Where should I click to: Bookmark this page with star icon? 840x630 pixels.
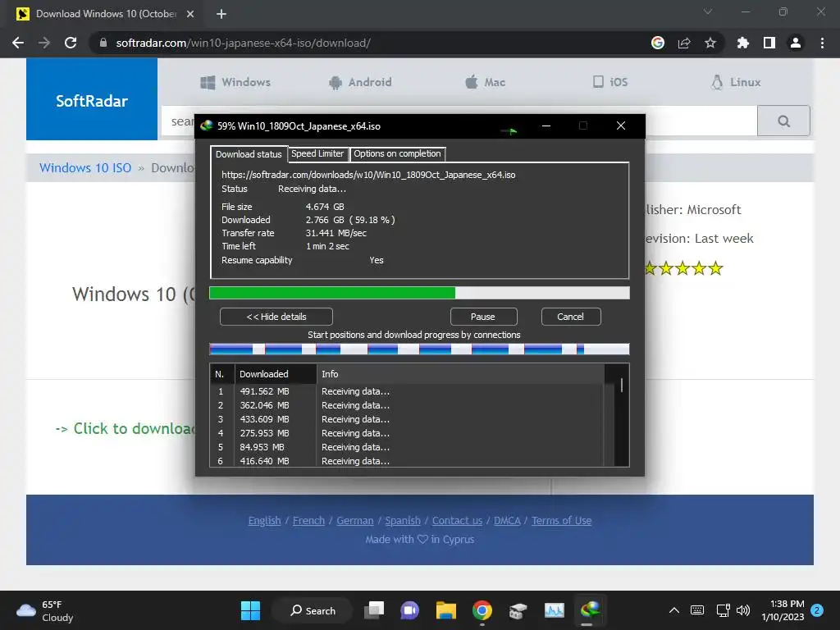click(x=710, y=43)
